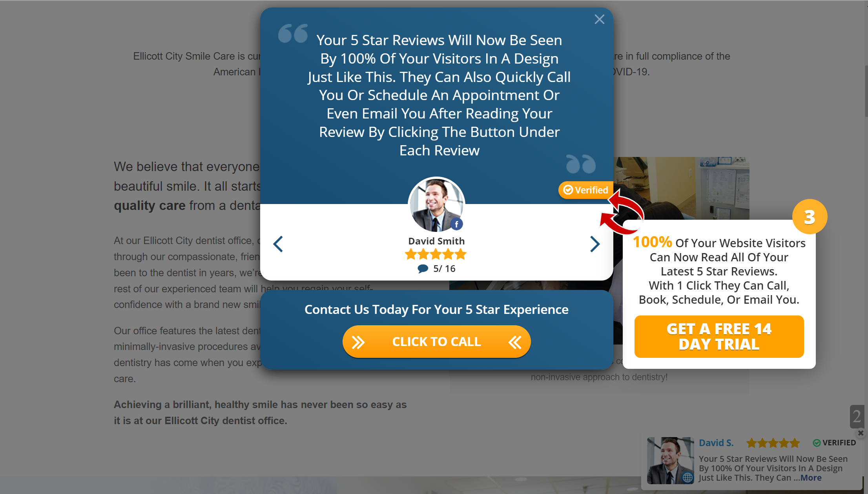Click the gray number 2 tab at right edge

857,416
